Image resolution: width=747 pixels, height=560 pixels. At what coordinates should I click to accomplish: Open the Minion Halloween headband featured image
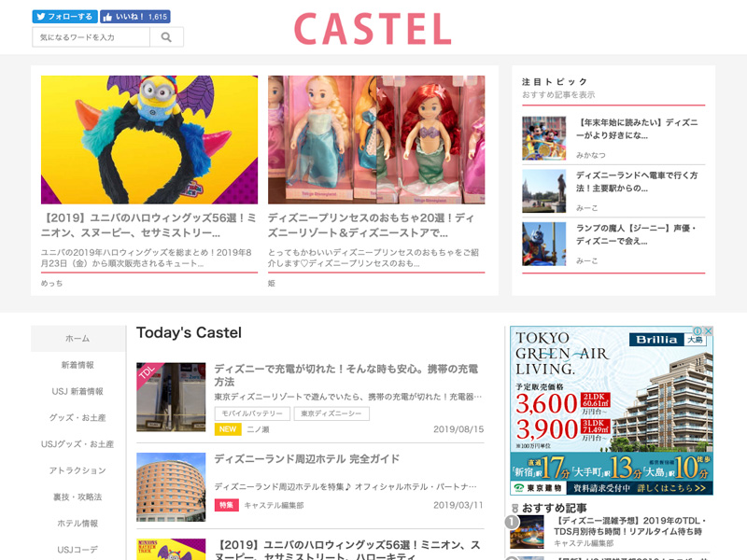coord(149,140)
